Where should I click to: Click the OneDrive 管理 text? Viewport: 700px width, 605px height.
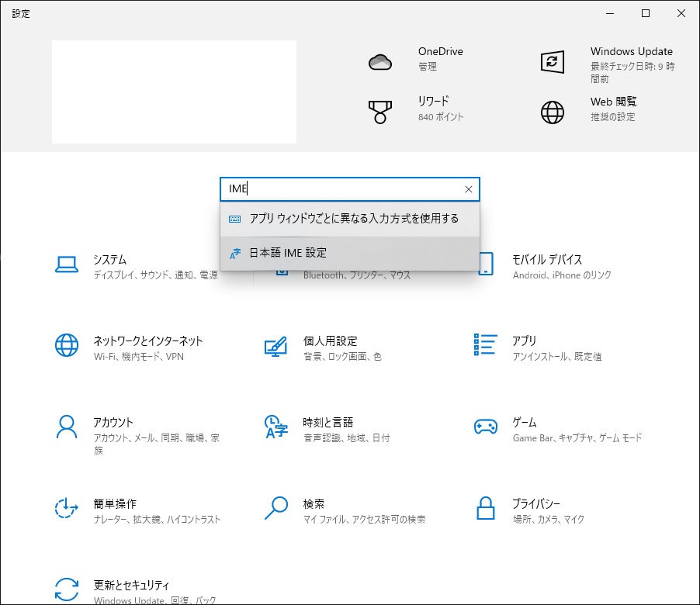point(428,67)
